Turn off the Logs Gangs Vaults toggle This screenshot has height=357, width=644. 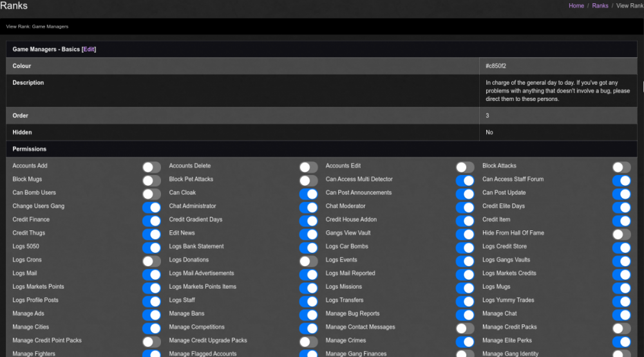[621, 261]
